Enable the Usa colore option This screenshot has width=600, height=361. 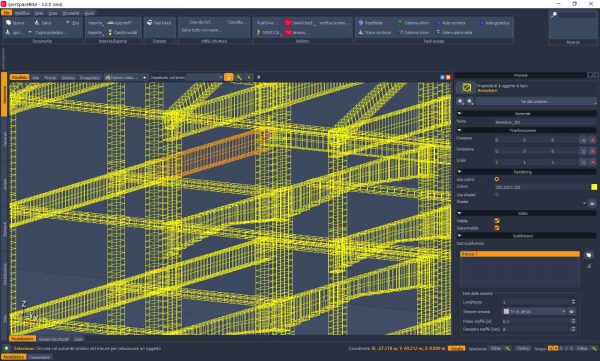point(497,179)
